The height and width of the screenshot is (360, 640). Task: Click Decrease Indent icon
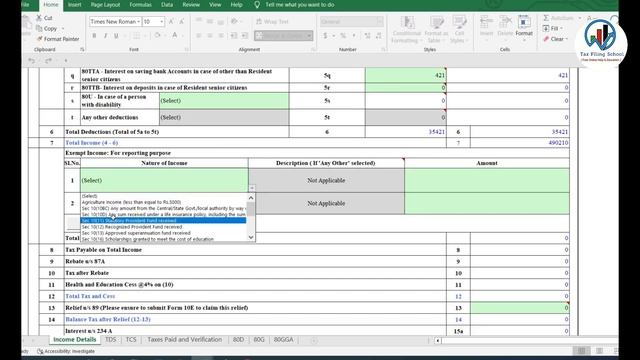pos(233,36)
